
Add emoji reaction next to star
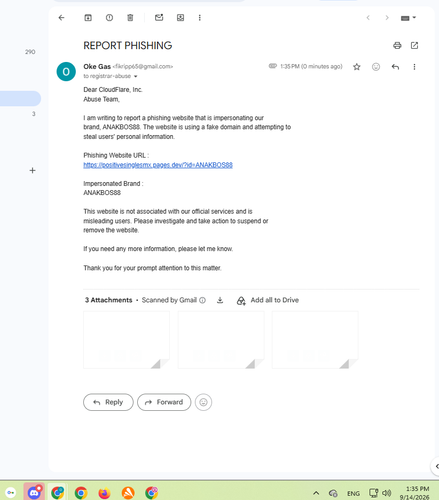tap(376, 67)
